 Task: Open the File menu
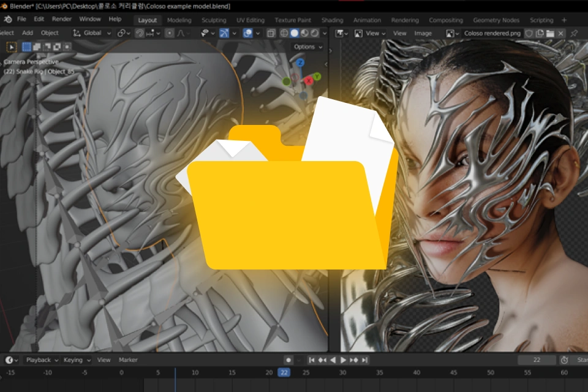[21, 19]
